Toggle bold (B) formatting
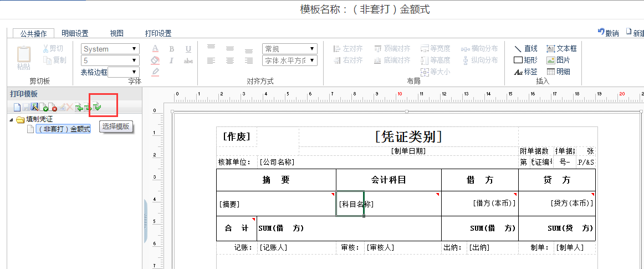 tap(172, 49)
